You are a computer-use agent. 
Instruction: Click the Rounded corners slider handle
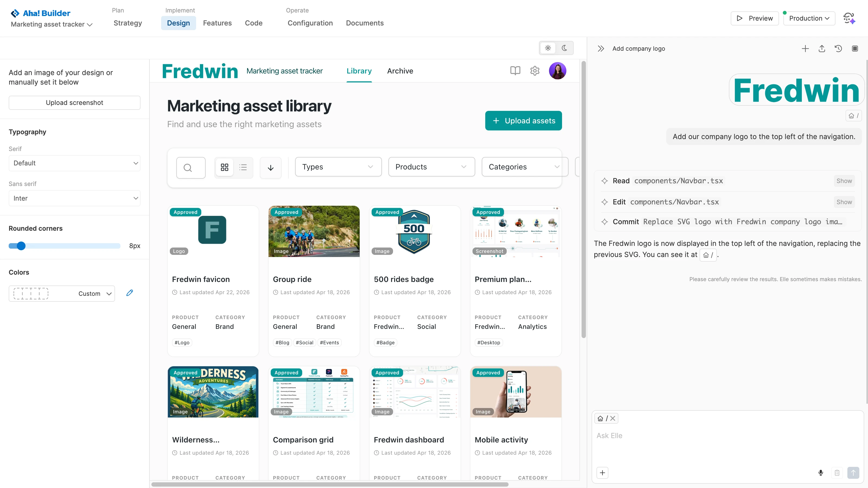[x=21, y=246]
